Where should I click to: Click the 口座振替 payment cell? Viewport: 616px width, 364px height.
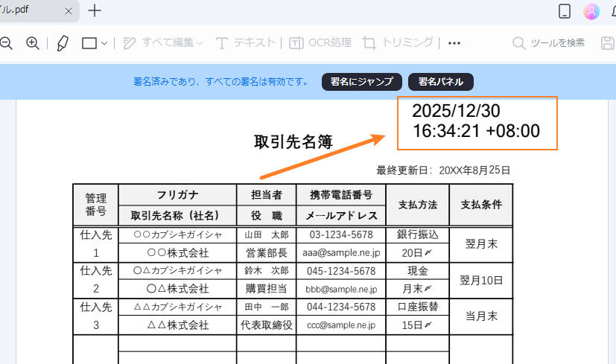(418, 307)
